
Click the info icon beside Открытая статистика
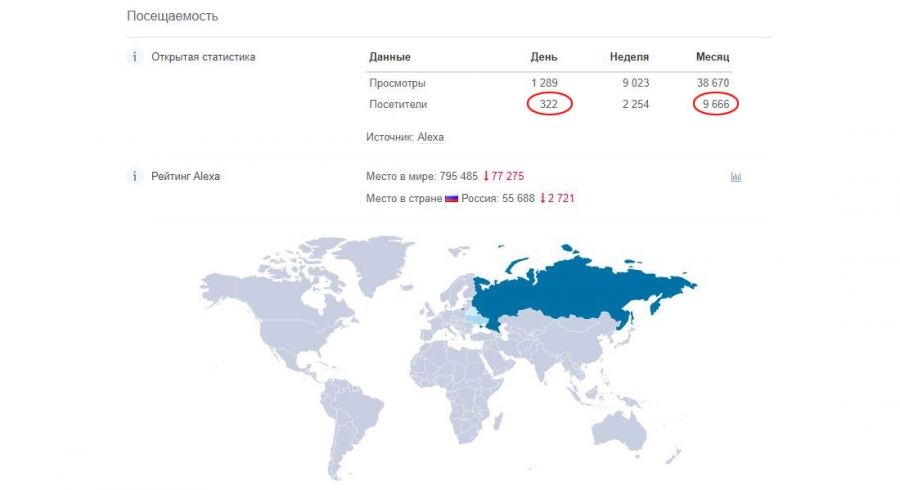(x=134, y=57)
